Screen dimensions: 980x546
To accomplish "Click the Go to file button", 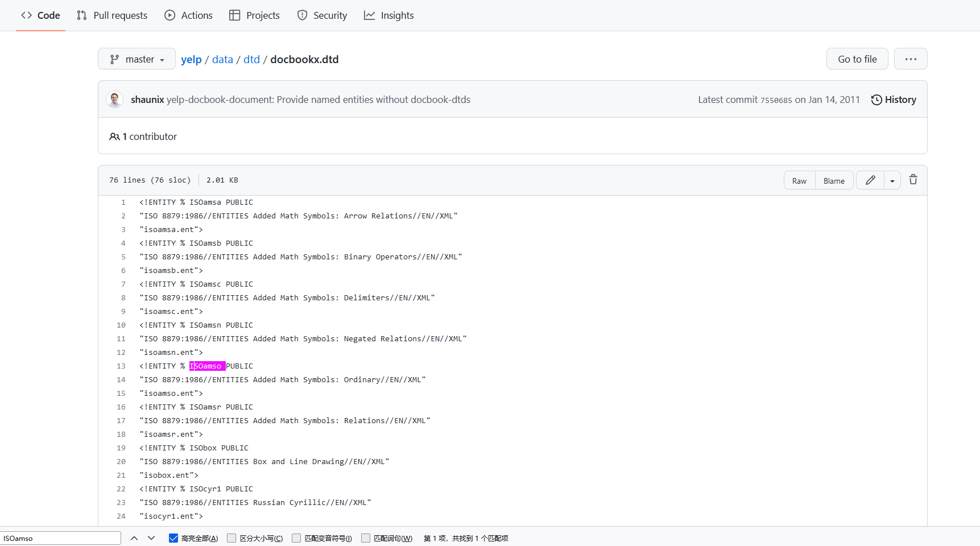I will coord(857,59).
